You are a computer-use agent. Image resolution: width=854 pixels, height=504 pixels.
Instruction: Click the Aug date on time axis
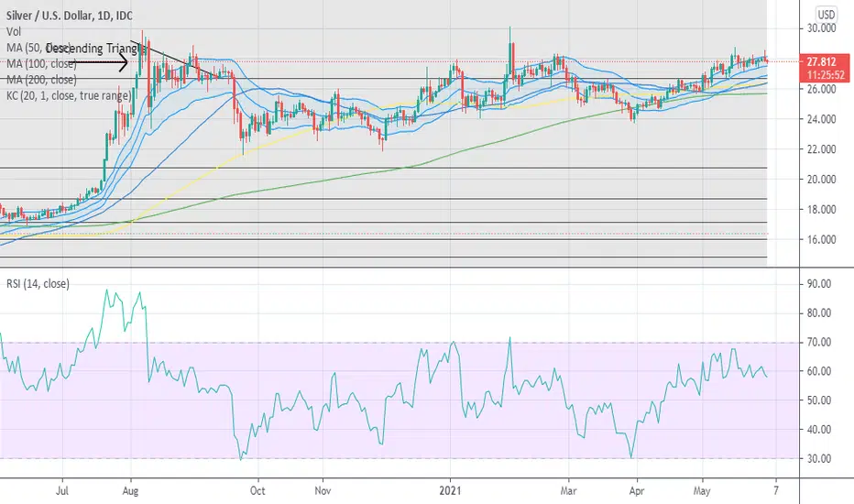point(131,491)
